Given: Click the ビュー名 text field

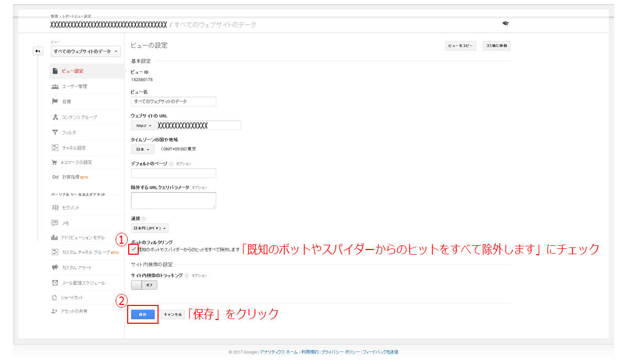Looking at the screenshot, I should pos(173,101).
